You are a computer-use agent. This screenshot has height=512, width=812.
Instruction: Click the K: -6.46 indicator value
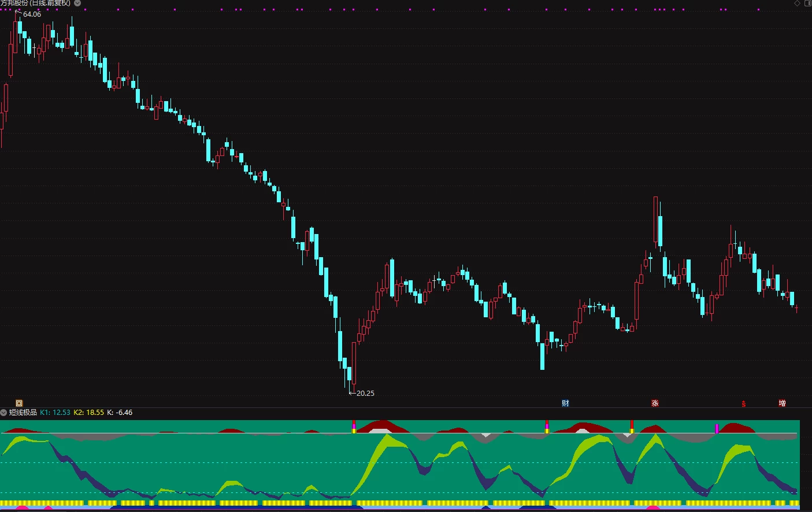tap(120, 413)
